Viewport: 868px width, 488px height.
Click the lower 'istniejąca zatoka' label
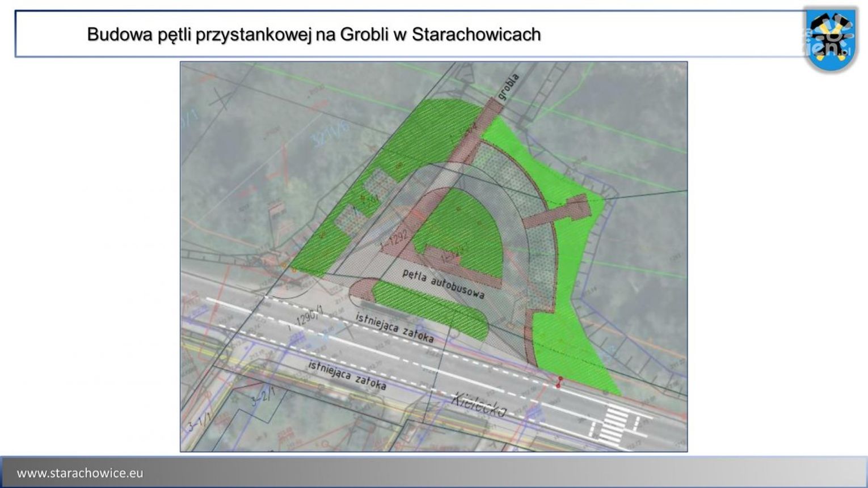(347, 375)
